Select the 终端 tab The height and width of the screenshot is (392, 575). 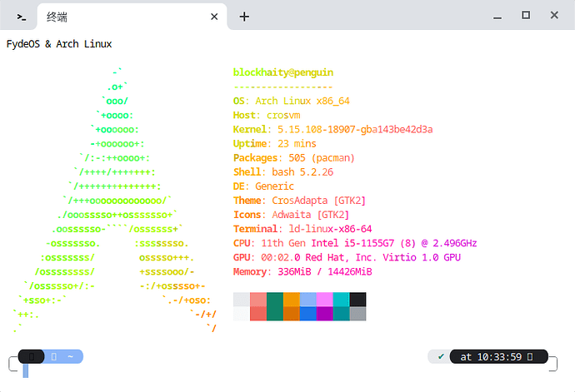pyautogui.click(x=132, y=17)
